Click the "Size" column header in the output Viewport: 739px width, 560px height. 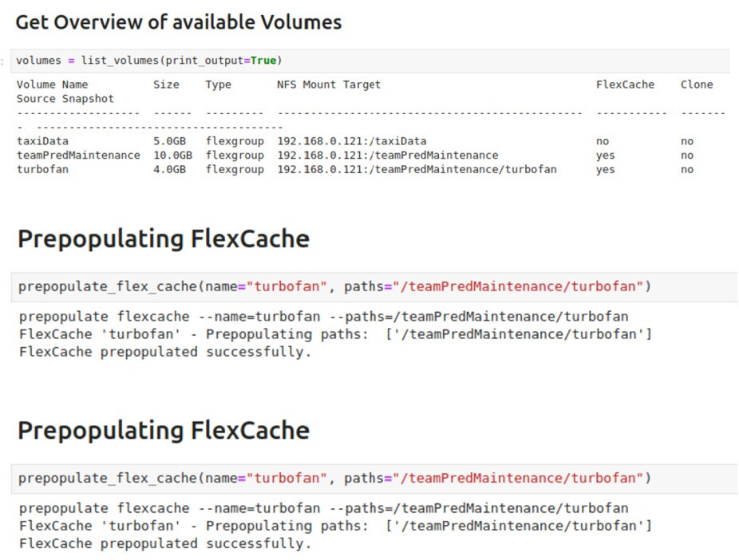[166, 85]
